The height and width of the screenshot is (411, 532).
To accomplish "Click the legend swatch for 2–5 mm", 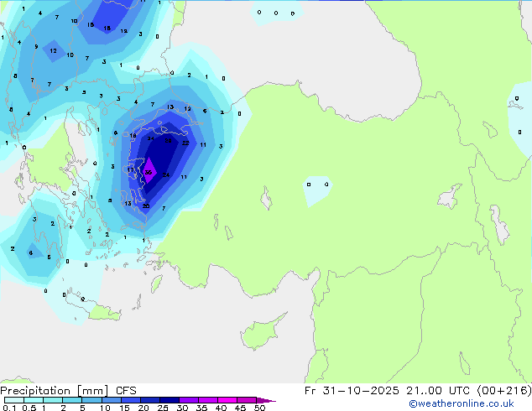I will pyautogui.click(x=72, y=400).
